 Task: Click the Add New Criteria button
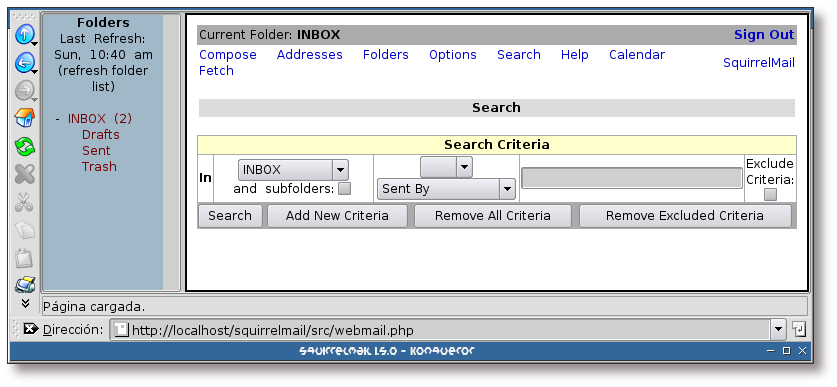337,216
